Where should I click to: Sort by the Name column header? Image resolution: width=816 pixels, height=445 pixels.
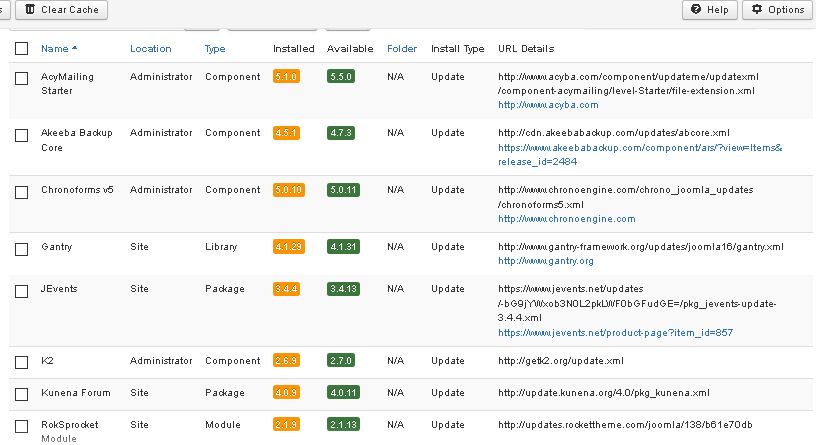(55, 48)
